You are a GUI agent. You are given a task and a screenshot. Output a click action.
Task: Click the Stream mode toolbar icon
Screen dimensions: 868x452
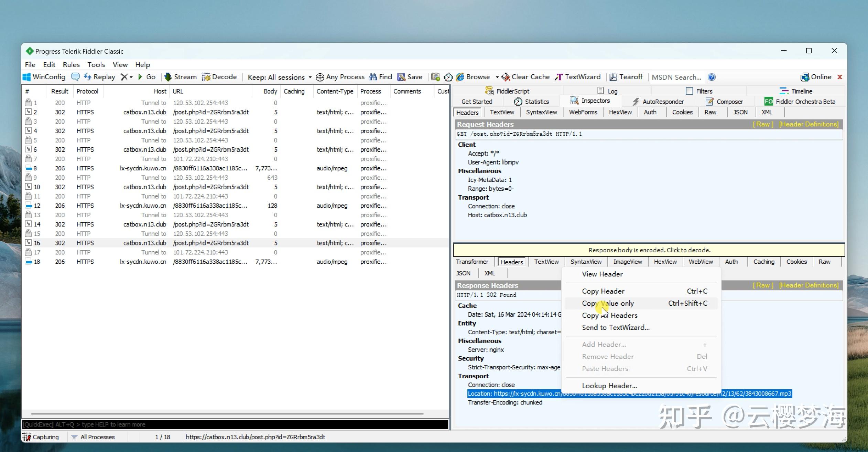pyautogui.click(x=168, y=77)
